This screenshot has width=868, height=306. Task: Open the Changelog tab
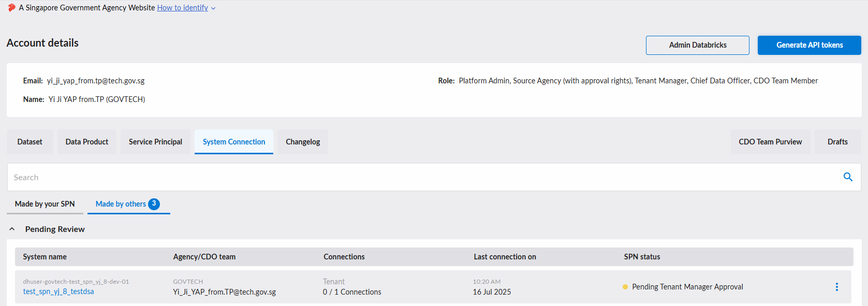tap(303, 142)
